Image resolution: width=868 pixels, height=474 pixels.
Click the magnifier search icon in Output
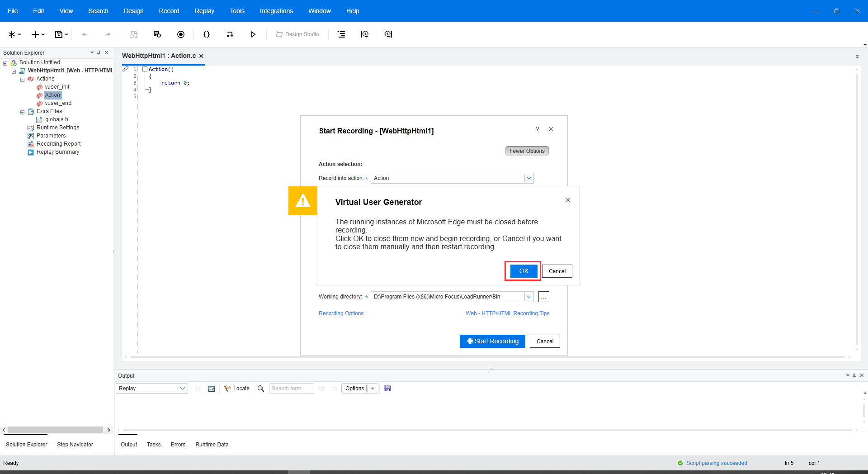261,389
